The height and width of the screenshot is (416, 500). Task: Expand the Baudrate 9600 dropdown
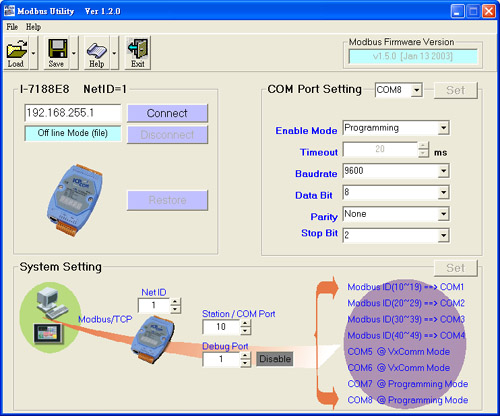point(443,171)
